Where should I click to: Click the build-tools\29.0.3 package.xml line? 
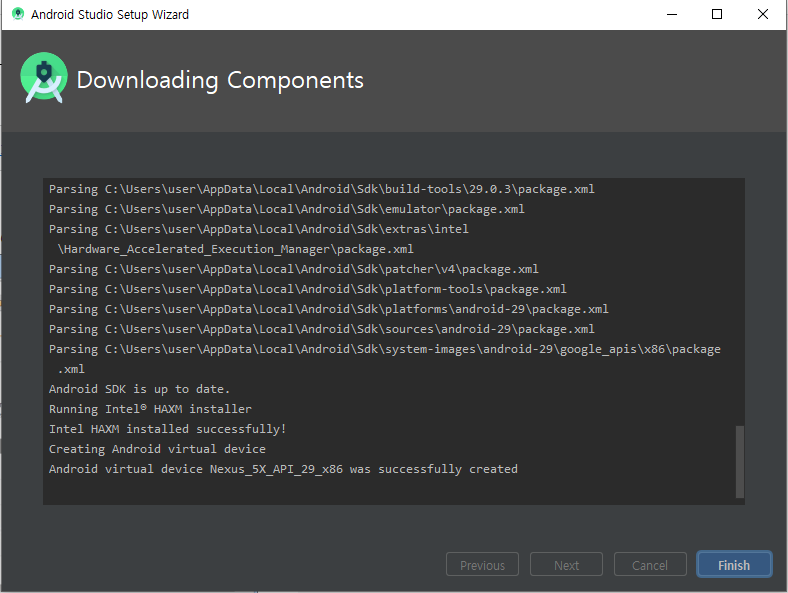click(x=322, y=189)
